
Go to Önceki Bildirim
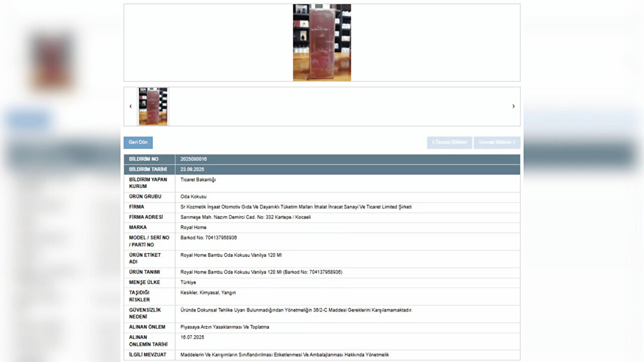tap(449, 143)
